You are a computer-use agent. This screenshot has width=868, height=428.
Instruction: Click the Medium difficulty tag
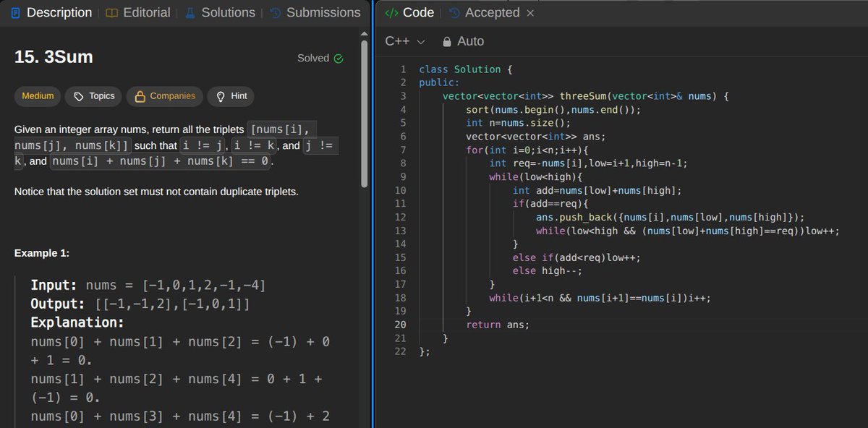(38, 96)
